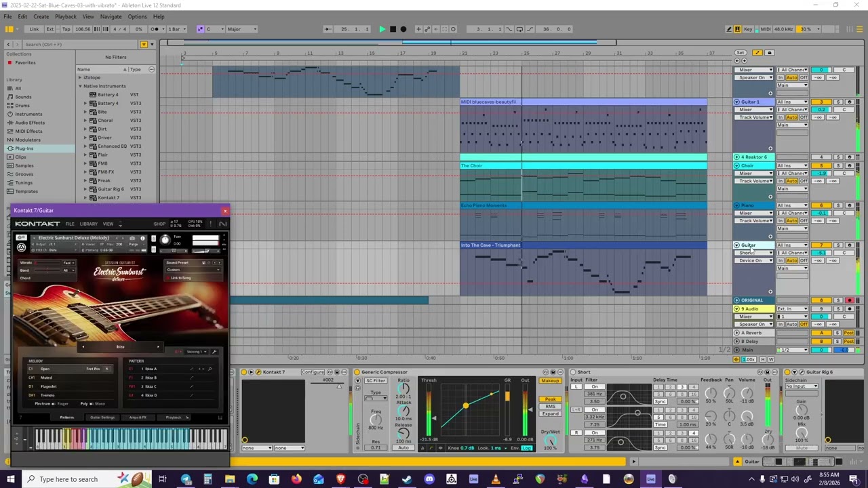Screen dimensions: 868x488
Task: Open the 1 Bar quantization dropdown
Action: [x=178, y=29]
